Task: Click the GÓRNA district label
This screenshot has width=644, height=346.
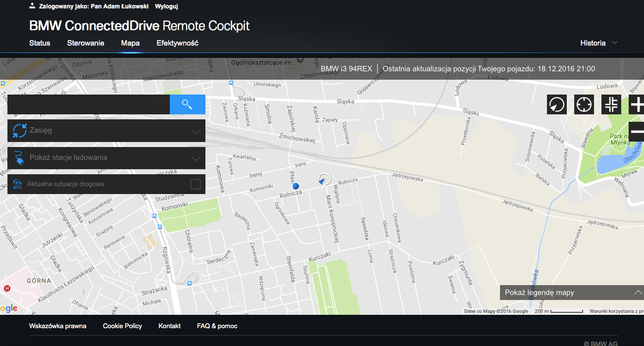Action: (x=39, y=281)
